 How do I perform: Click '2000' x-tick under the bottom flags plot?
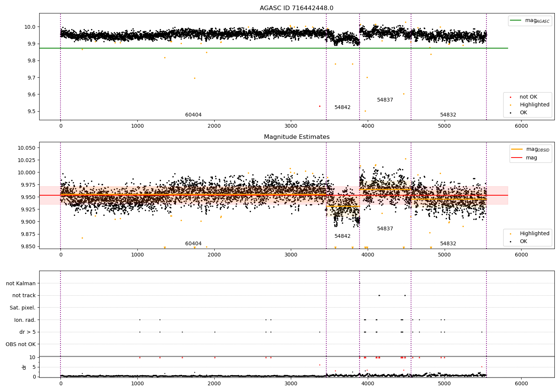coord(214,383)
